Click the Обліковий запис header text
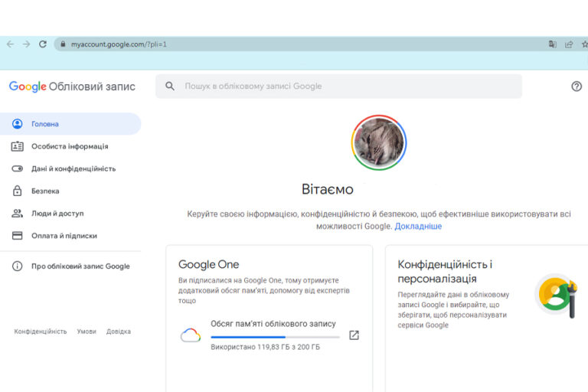Screen dimensions: 588x392 coord(92,87)
